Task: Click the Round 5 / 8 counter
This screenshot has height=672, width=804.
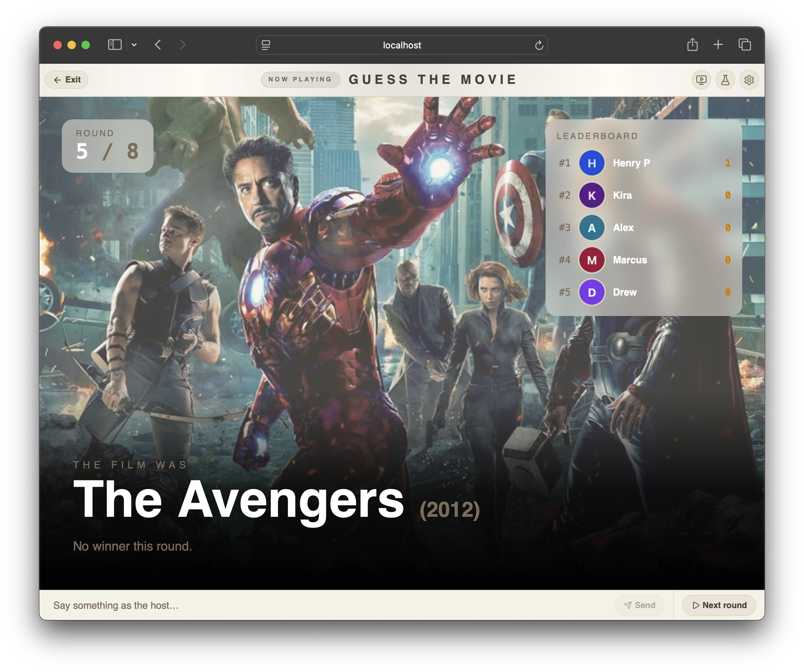Action: point(107,146)
